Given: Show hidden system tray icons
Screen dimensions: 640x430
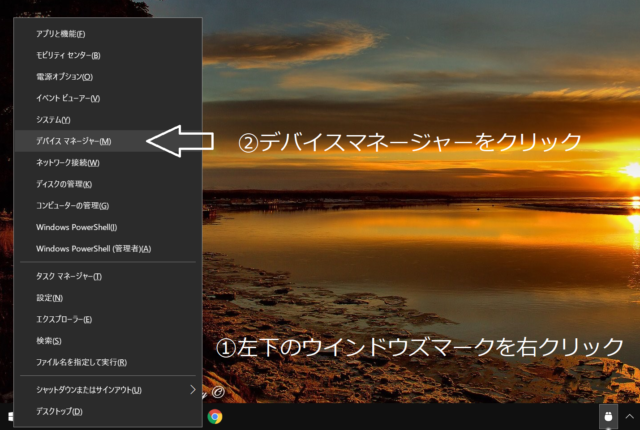Looking at the screenshot, I should (x=629, y=417).
